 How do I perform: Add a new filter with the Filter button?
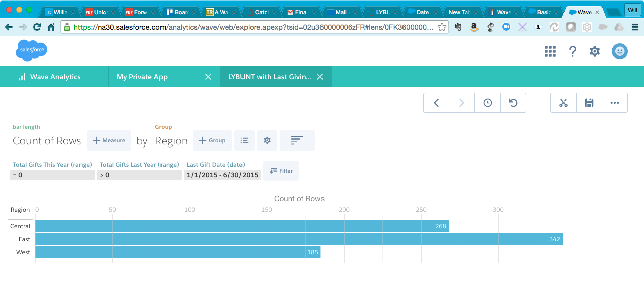click(281, 170)
